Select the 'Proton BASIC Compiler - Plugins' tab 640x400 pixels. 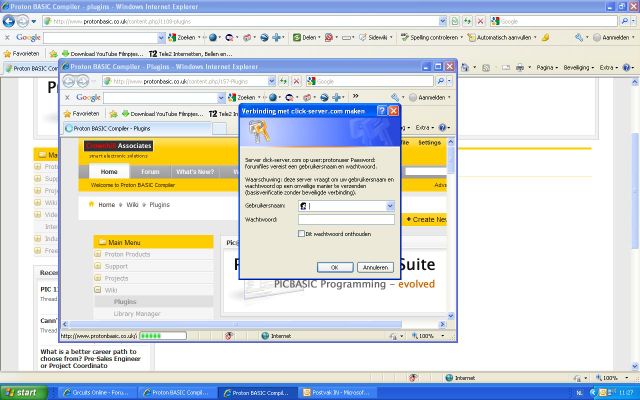pos(137,129)
